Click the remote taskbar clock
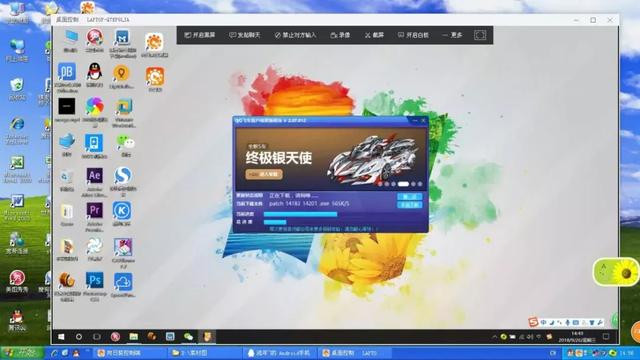640x360 pixels. point(576,337)
